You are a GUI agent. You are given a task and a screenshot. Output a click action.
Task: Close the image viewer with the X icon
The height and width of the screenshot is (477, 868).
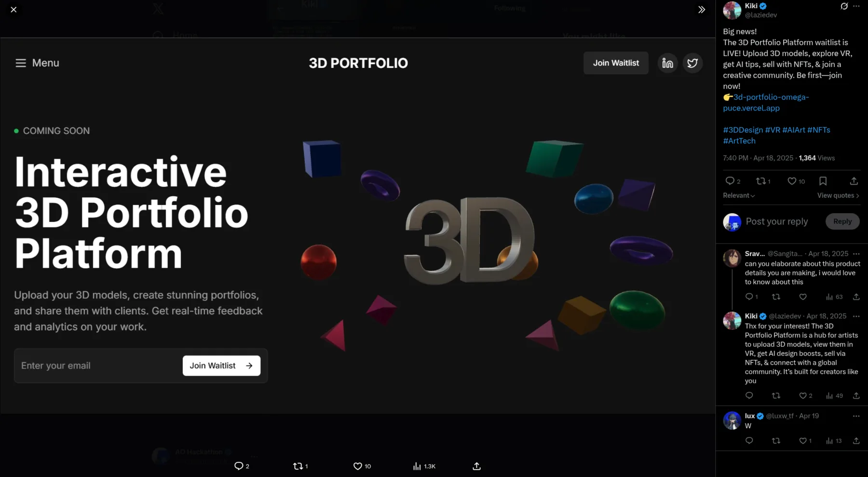[14, 10]
